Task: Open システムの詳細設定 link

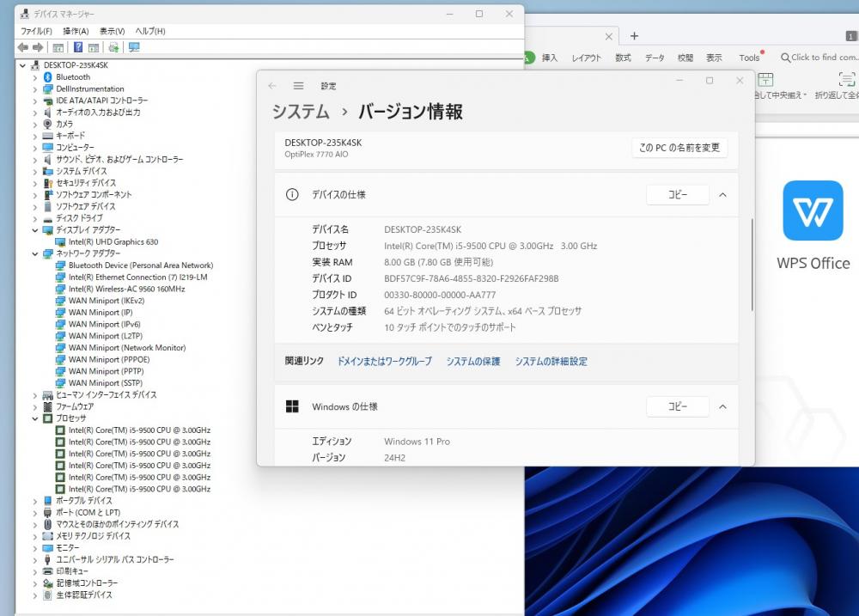Action: (x=551, y=361)
